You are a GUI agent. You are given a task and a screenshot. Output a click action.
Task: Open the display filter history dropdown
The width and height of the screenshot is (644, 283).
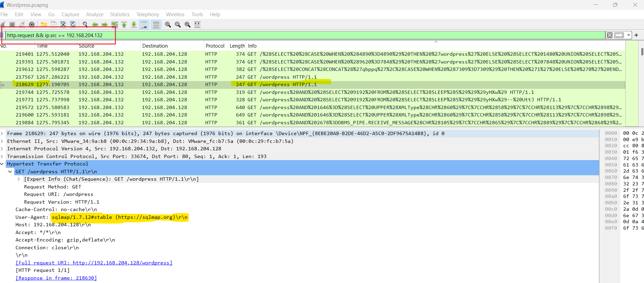[x=628, y=35]
